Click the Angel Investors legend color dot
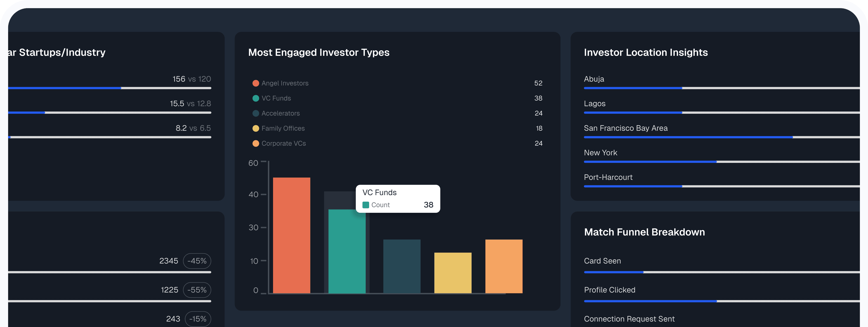This screenshot has height=327, width=868. (x=256, y=83)
